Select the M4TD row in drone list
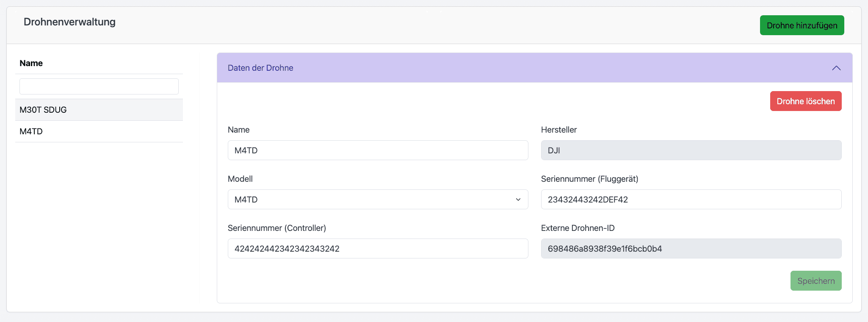Viewport: 868px width, 322px height. coord(99,131)
